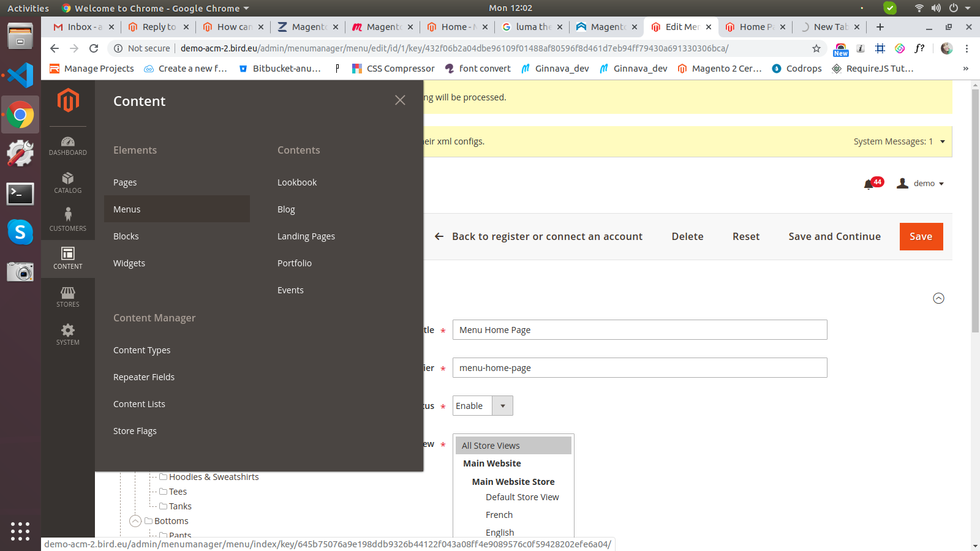
Task: Open the Stores sidebar icon
Action: pos(68,297)
